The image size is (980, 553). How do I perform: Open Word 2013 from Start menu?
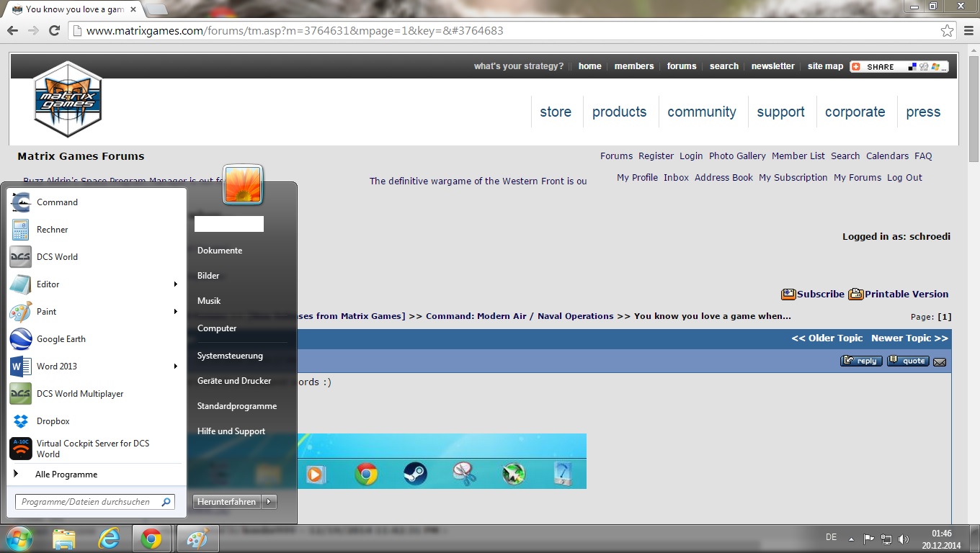pos(97,367)
